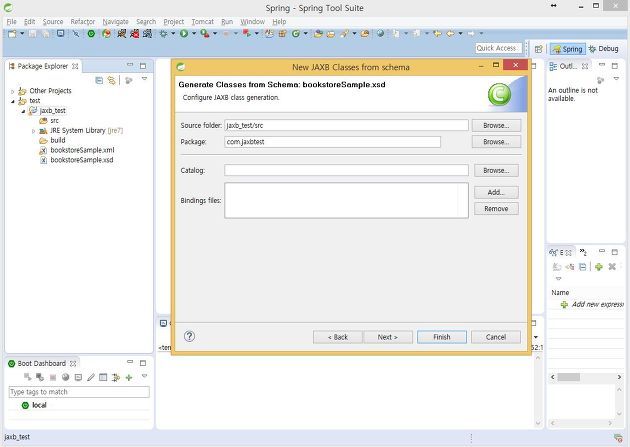Image resolution: width=630 pixels, height=447 pixels.
Task: Click the New wizard toolbar icon
Action: click(12, 34)
